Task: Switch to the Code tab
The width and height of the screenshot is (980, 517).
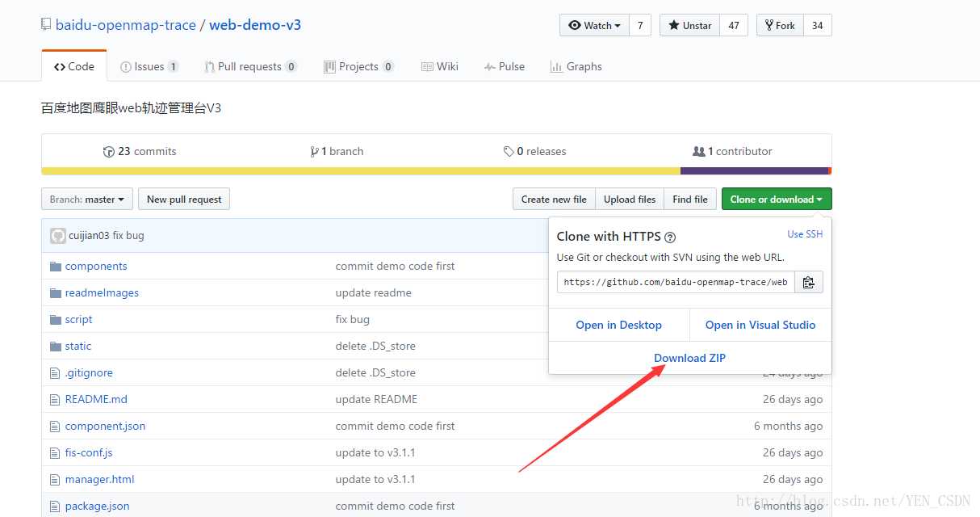Action: tap(74, 66)
